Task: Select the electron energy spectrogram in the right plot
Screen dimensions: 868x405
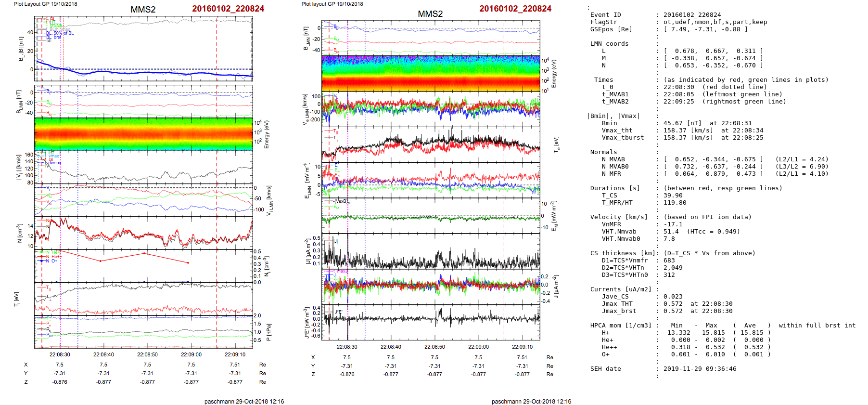Action: (x=431, y=73)
